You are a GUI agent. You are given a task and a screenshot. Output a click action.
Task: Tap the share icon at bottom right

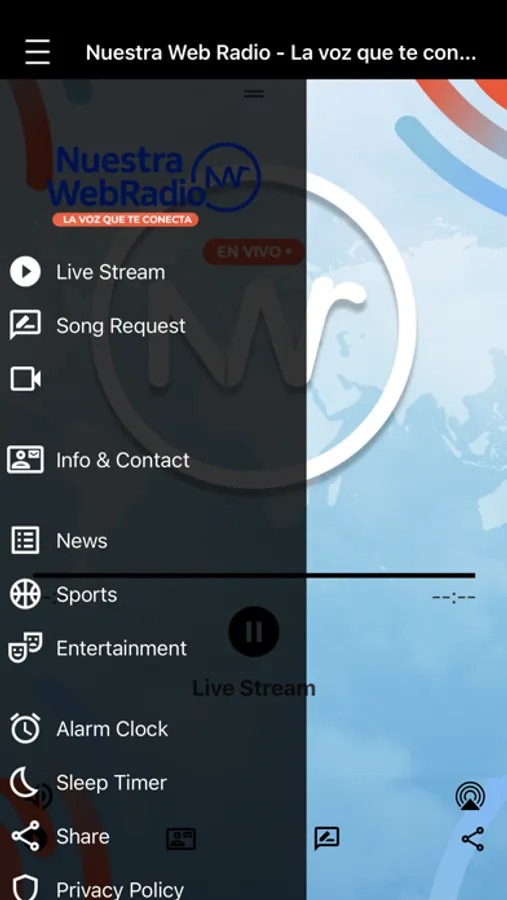(x=473, y=839)
